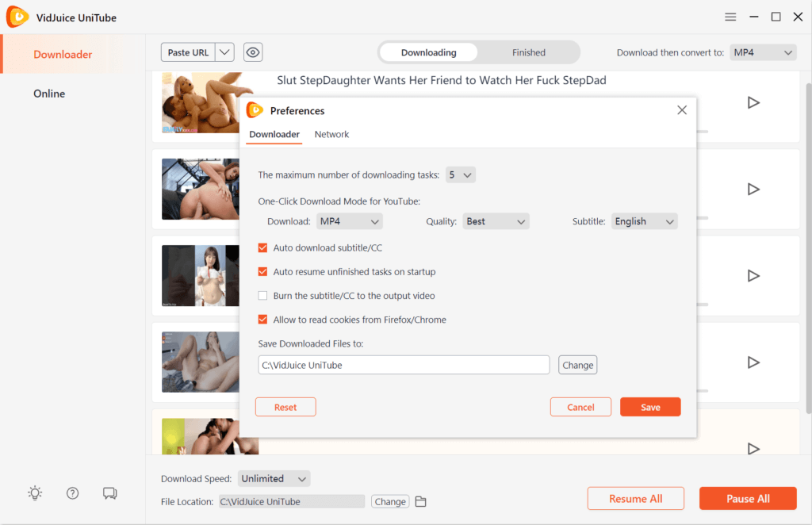Uncheck Allow to read cookies from Firefox/Chrome

pos(263,320)
